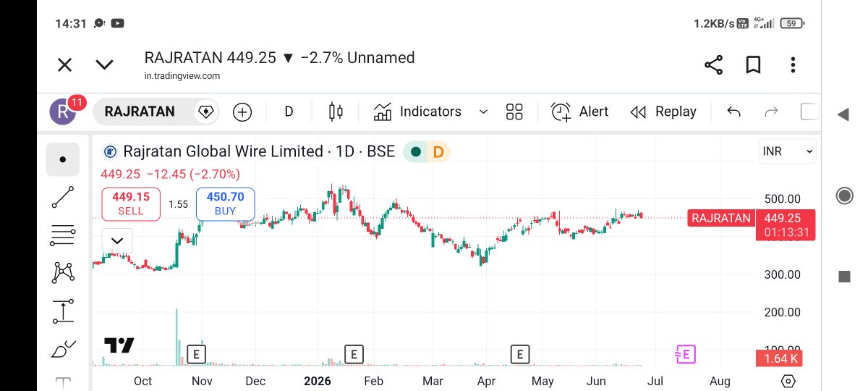Click the red SELL 449.15 button

[x=131, y=203]
